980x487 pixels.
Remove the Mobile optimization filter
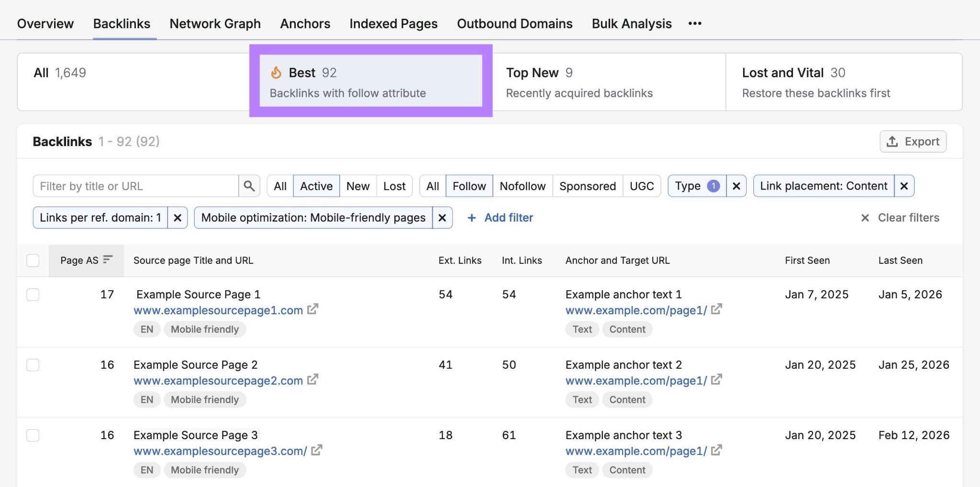coord(442,218)
